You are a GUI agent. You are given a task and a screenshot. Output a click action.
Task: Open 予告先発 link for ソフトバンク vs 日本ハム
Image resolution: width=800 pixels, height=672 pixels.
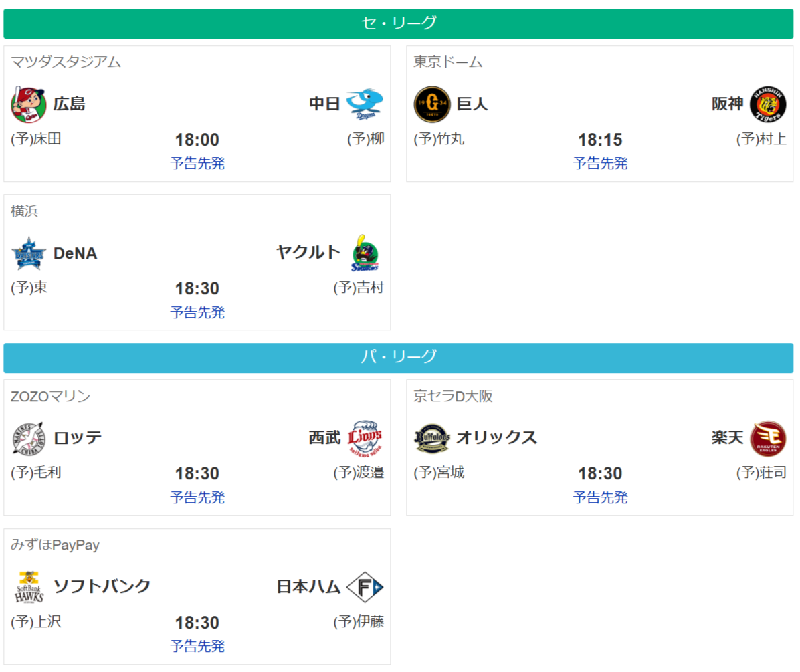(197, 647)
